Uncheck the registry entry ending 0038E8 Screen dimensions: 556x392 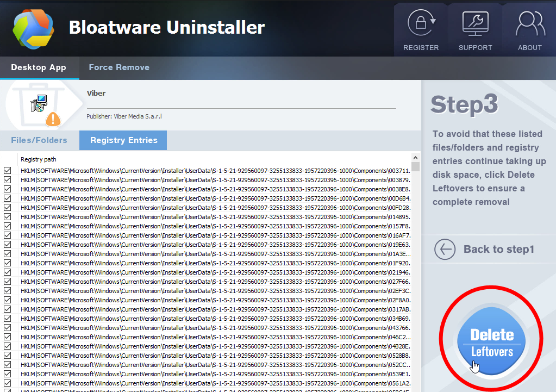(7, 189)
